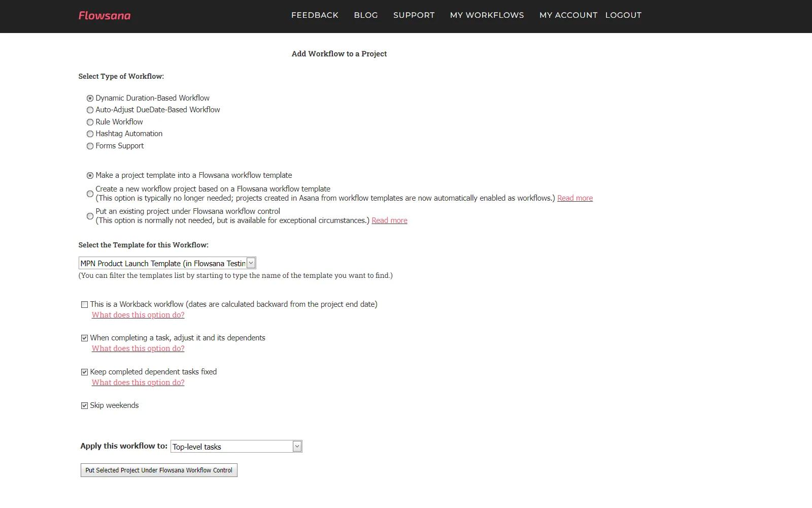Open Read more link for new workflow project

[x=574, y=198]
